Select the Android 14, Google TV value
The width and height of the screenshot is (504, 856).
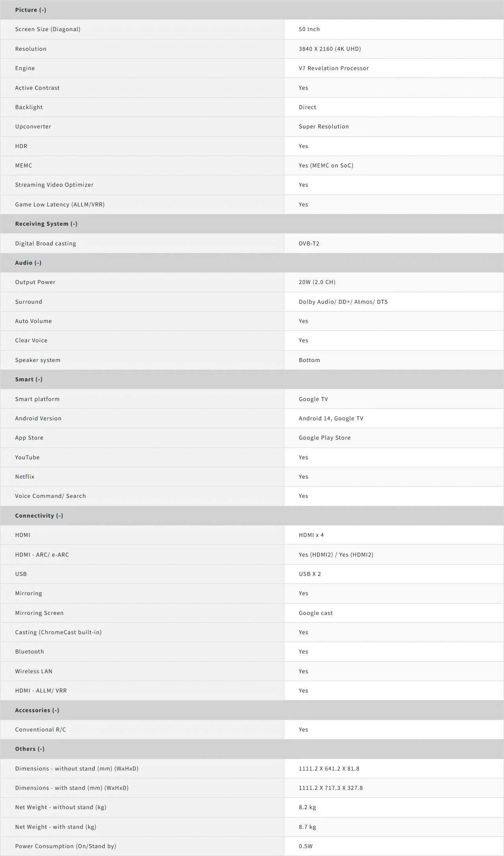[331, 418]
